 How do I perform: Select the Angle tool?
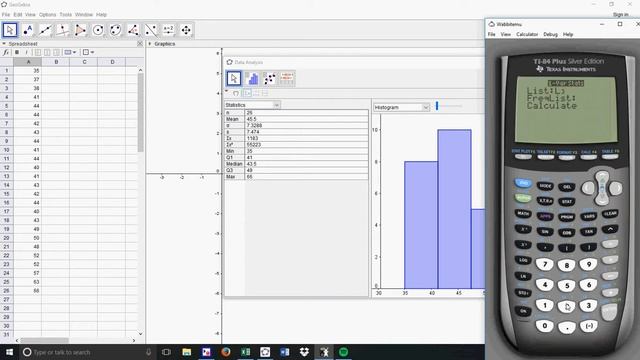[x=133, y=30]
